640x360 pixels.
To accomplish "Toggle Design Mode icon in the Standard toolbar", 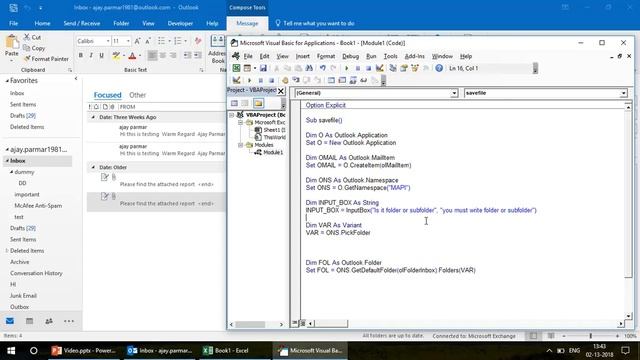I will point(380,68).
